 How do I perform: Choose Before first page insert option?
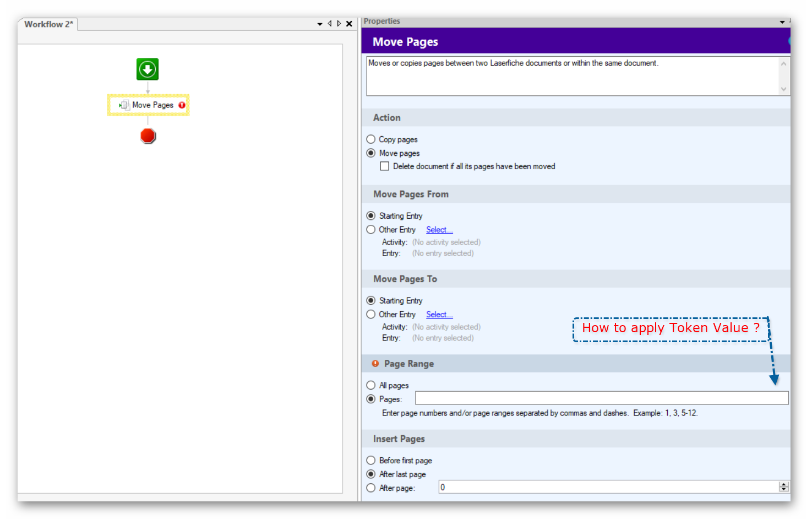(x=371, y=460)
